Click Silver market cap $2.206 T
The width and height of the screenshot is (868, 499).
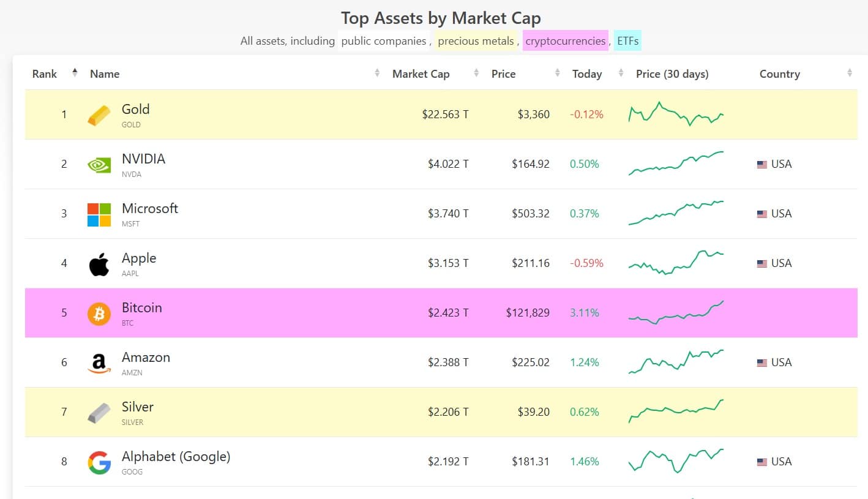pos(448,412)
